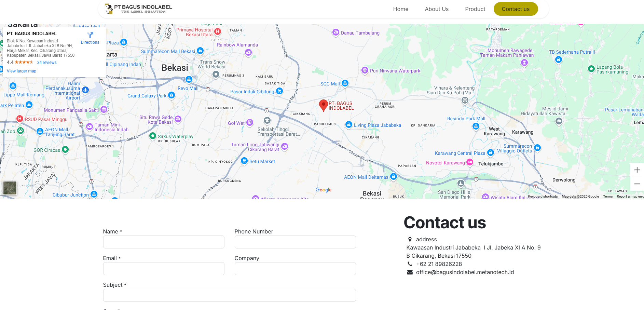Click the phone number +62 21 89826228
This screenshot has height=310, width=644.
(x=439, y=264)
